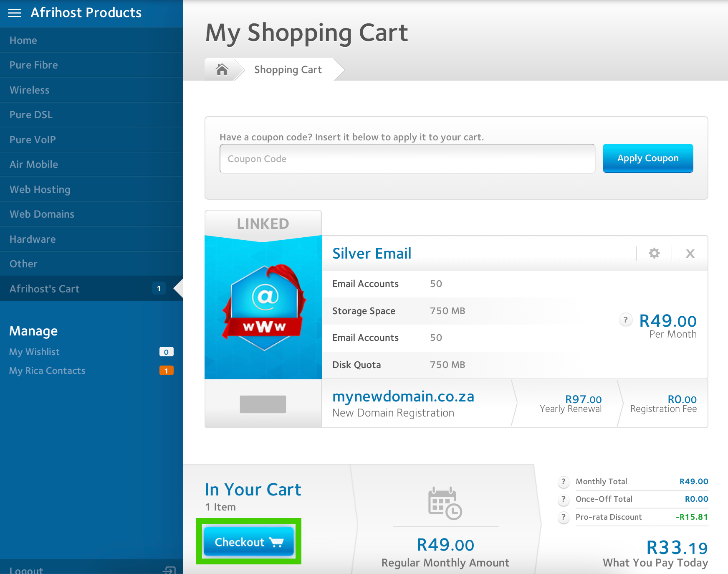Click Monthly Total help icon
This screenshot has height=574, width=728.
click(x=564, y=482)
